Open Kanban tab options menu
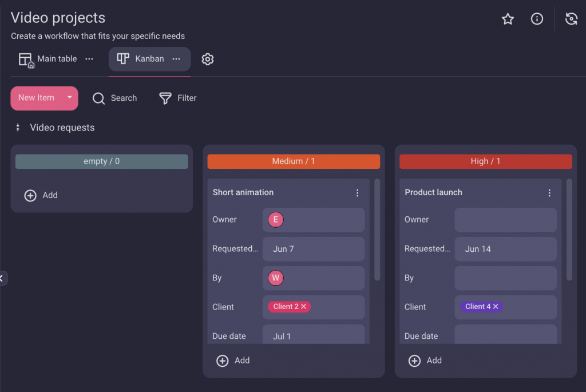 (176, 59)
